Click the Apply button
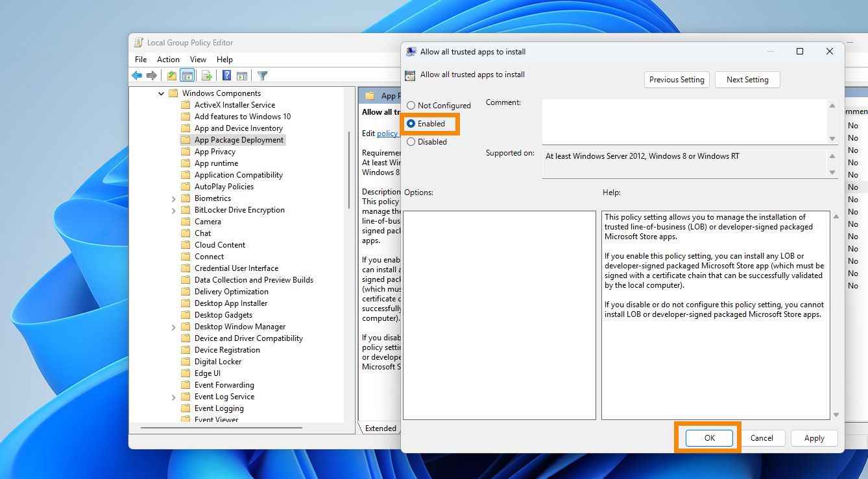This screenshot has width=868, height=479. coord(814,438)
